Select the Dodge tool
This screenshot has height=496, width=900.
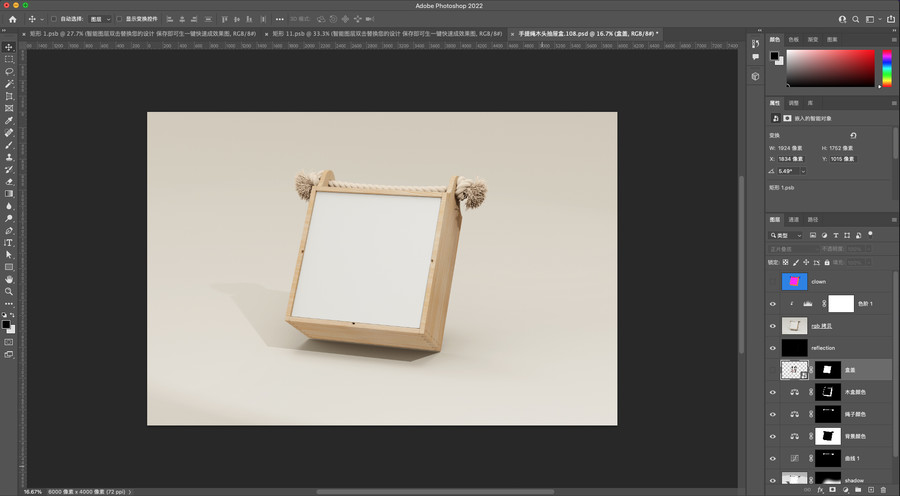[x=9, y=218]
